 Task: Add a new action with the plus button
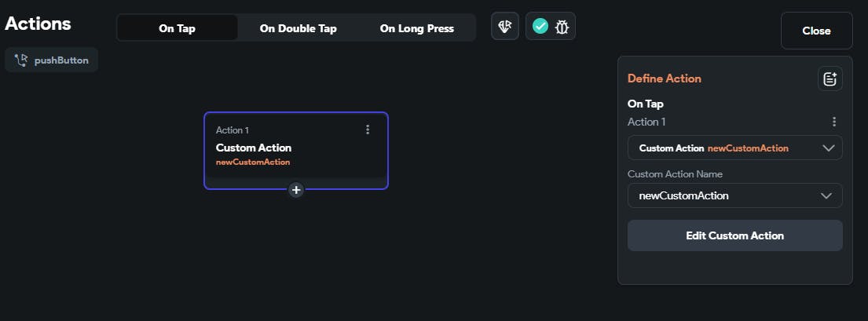296,190
